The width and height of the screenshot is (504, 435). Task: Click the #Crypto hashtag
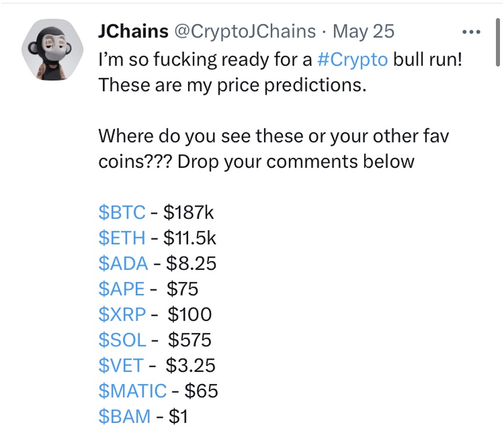[x=352, y=59]
